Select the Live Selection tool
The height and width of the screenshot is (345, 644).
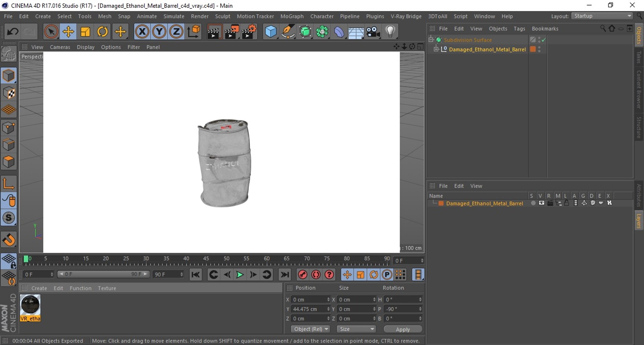(x=51, y=32)
